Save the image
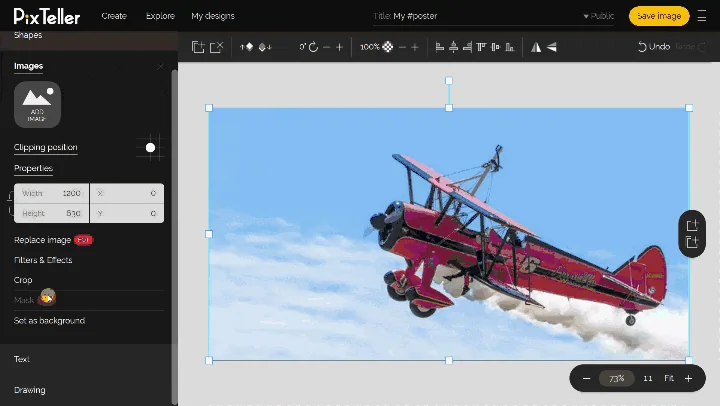Viewport: 720px width, 406px height. (x=659, y=16)
